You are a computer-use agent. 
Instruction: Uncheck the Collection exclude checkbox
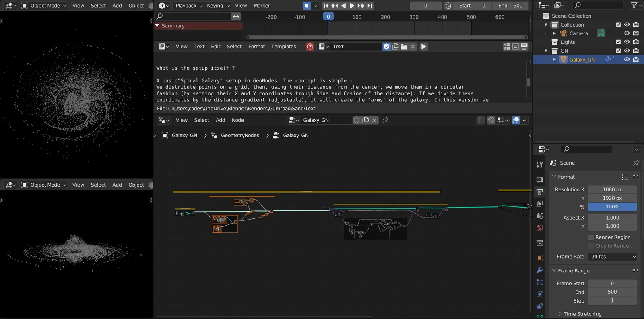[x=618, y=25]
